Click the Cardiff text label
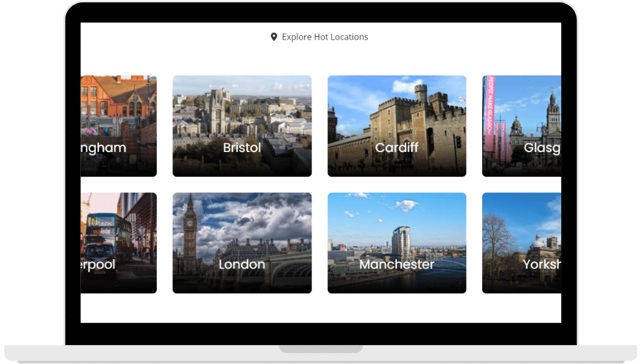Image resolution: width=642 pixels, height=364 pixels. pyautogui.click(x=396, y=148)
